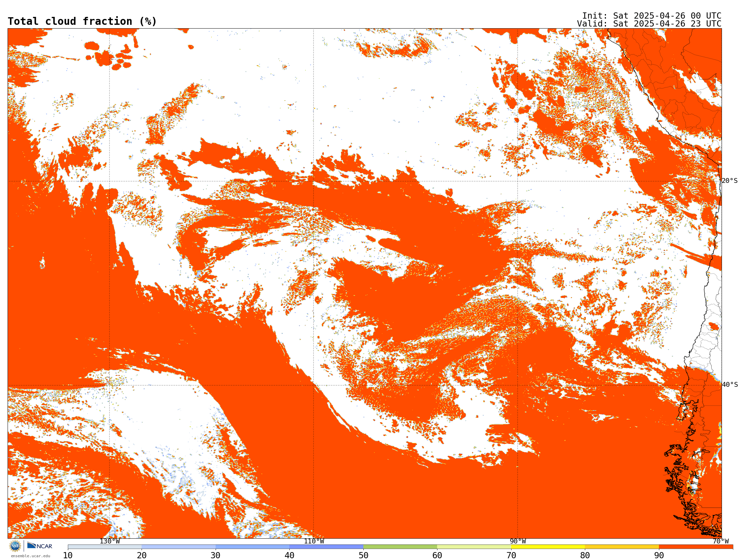This screenshot has height=560, width=744.
Task: Click the orange-red 90+ colorbar segment
Action: (696, 547)
